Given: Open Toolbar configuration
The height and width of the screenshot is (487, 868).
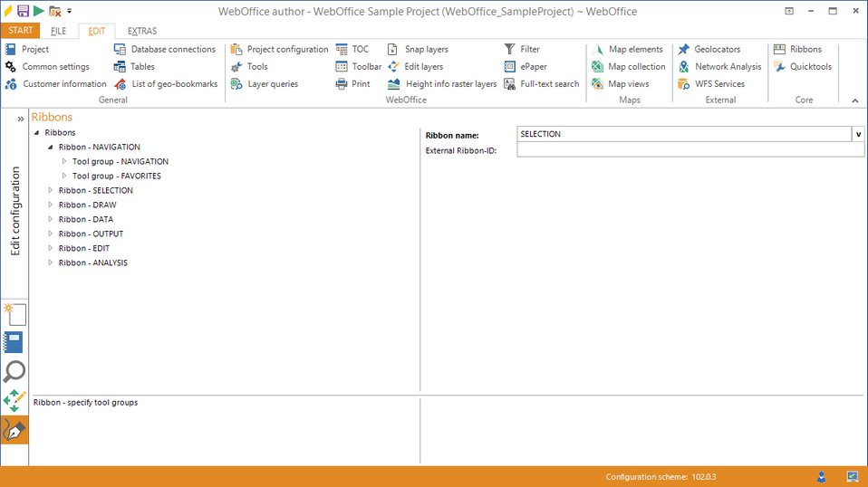Looking at the screenshot, I should pyautogui.click(x=358, y=66).
